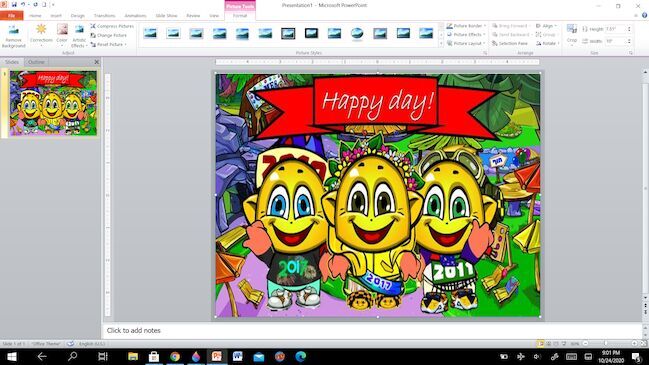Screen dimensions: 649x365
Task: Open the File tab
Action: (12, 16)
